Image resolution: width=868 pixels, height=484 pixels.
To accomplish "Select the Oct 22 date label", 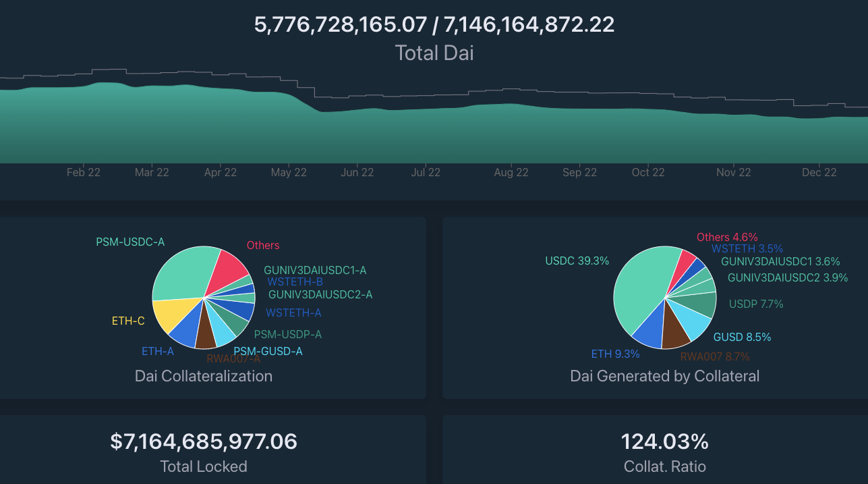I will (648, 172).
